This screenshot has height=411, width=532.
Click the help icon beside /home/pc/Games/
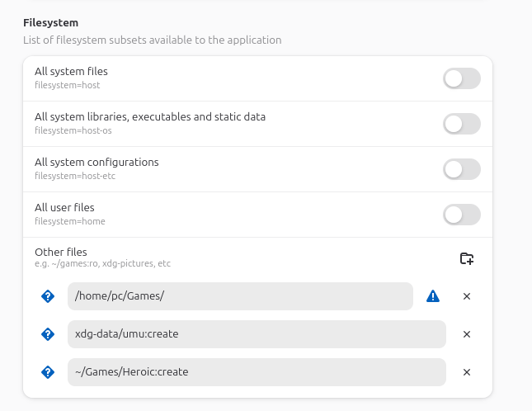point(48,296)
